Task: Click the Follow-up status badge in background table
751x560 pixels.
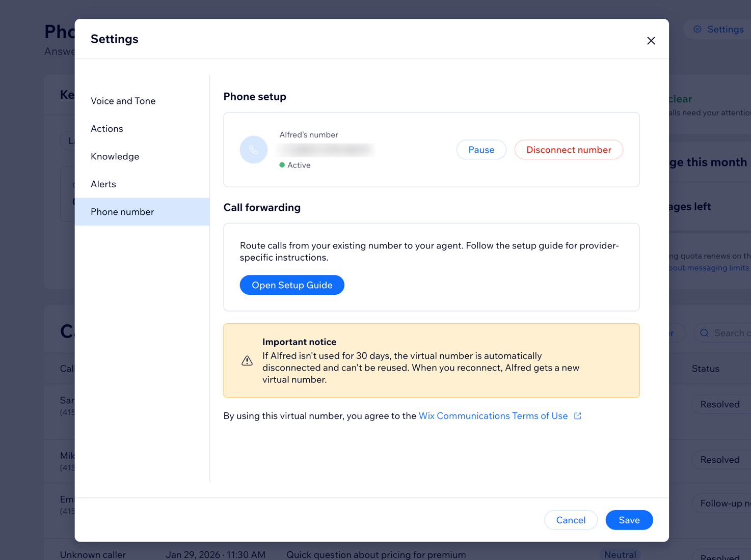Action: coord(721,503)
